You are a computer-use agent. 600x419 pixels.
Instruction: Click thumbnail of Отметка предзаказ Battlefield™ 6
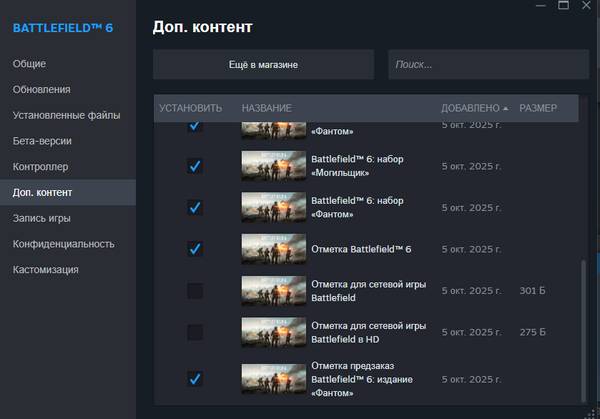273,379
